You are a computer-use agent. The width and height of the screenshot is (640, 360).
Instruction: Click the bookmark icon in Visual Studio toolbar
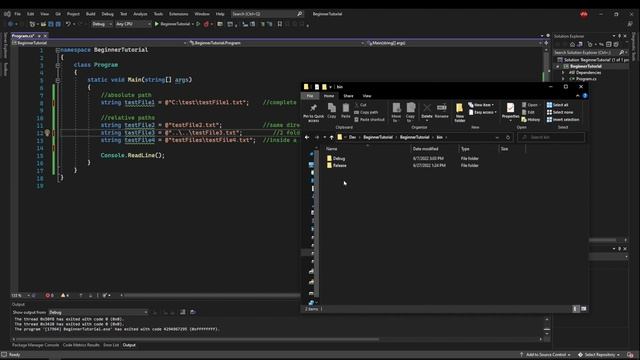pos(280,24)
